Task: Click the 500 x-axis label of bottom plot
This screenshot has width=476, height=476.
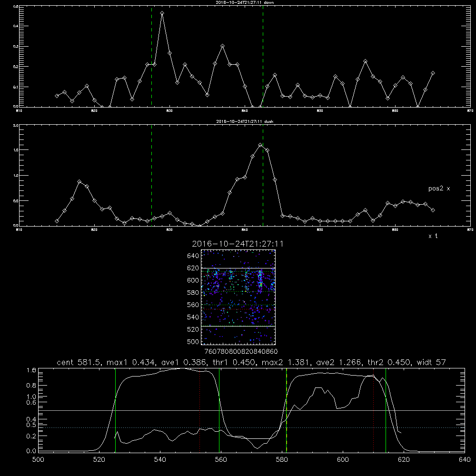Action: click(38, 460)
